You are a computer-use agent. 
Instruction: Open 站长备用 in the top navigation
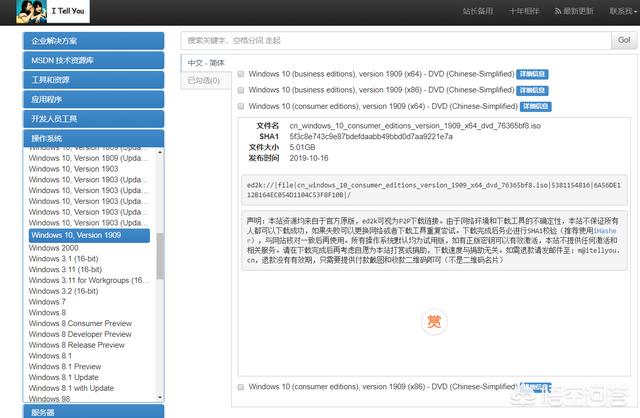[478, 11]
